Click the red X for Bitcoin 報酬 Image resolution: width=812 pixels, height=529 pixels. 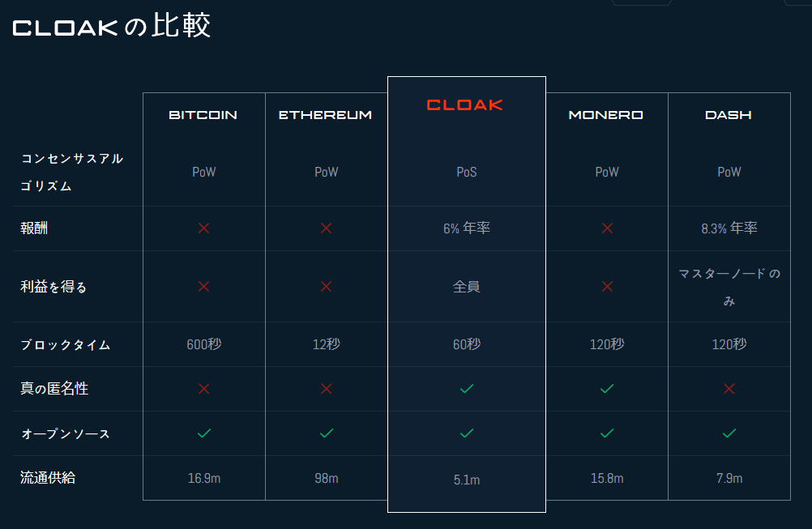tap(203, 228)
